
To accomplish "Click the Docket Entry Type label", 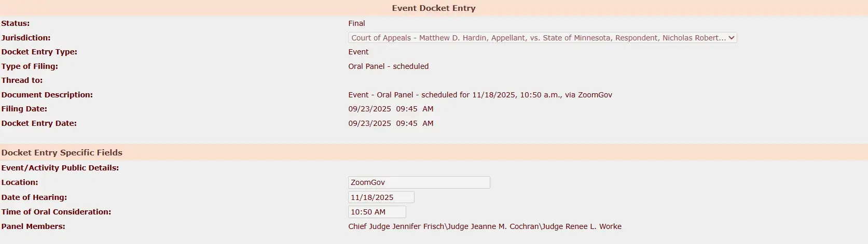I will [x=39, y=52].
